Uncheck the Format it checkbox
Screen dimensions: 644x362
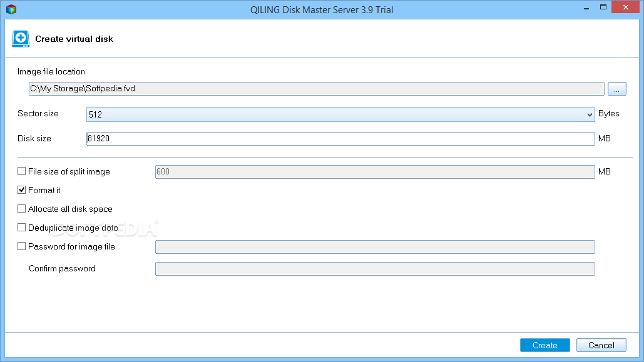(22, 190)
